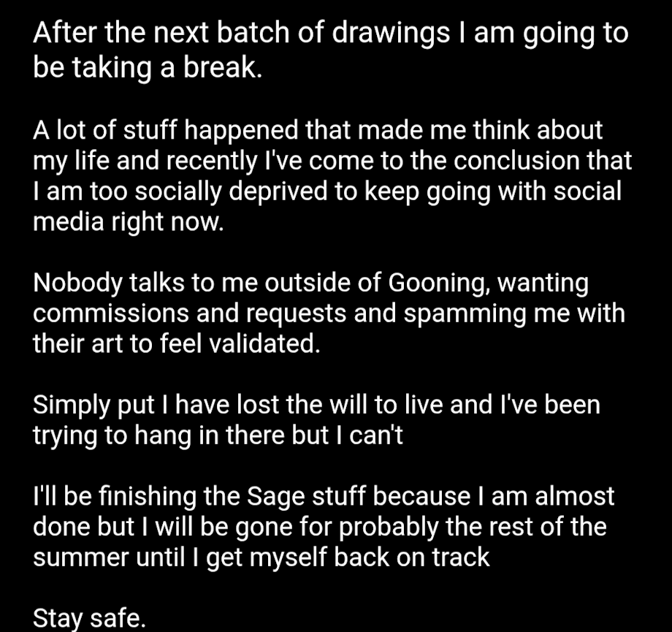
Task: Click the line starting "A lot of stuff"
Action: tap(318, 130)
